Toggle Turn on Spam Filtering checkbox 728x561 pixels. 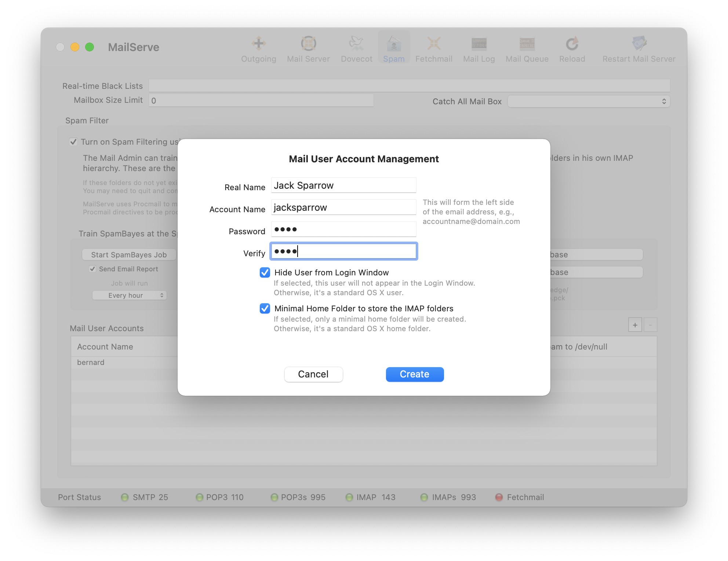pyautogui.click(x=73, y=142)
